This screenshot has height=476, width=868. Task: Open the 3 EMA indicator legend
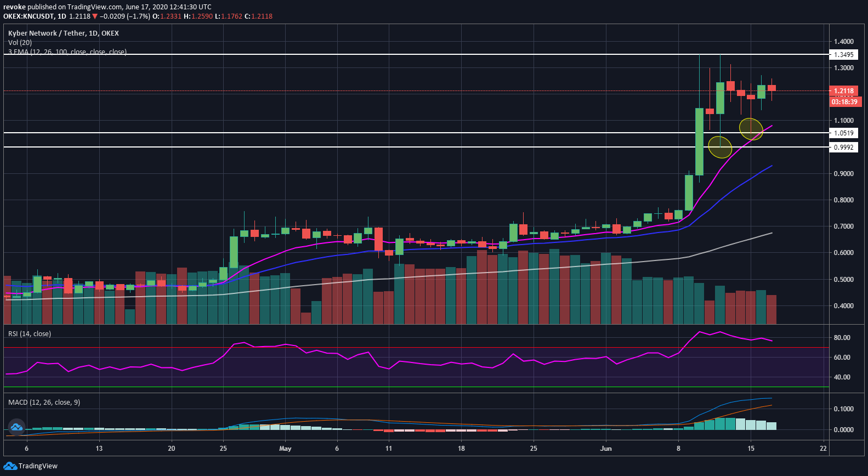point(67,52)
